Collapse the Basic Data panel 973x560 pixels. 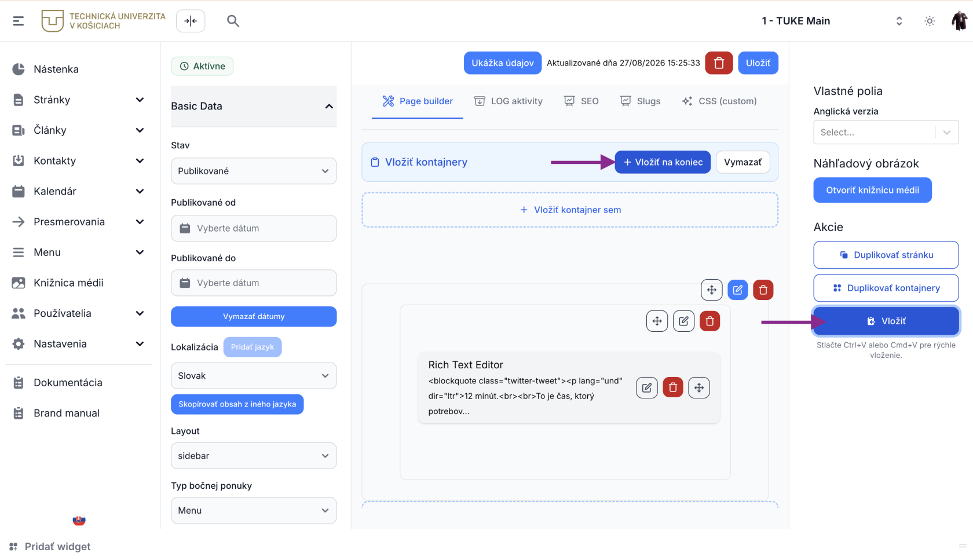254,107
